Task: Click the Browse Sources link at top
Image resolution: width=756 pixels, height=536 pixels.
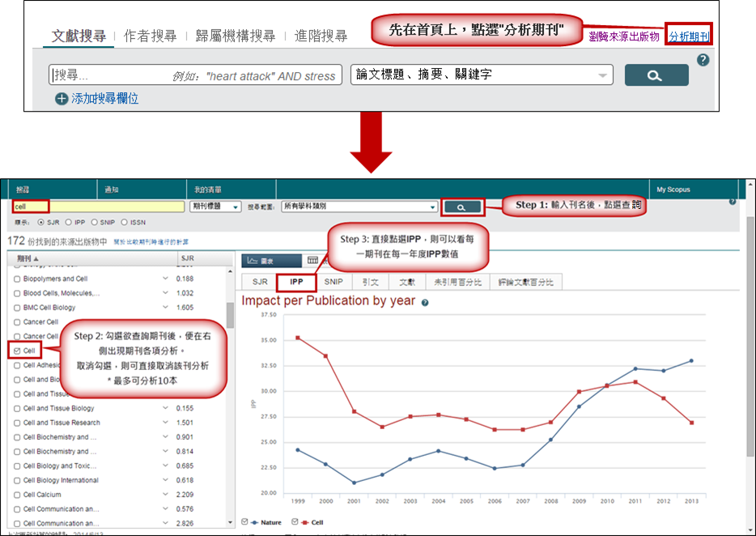Action: (624, 36)
